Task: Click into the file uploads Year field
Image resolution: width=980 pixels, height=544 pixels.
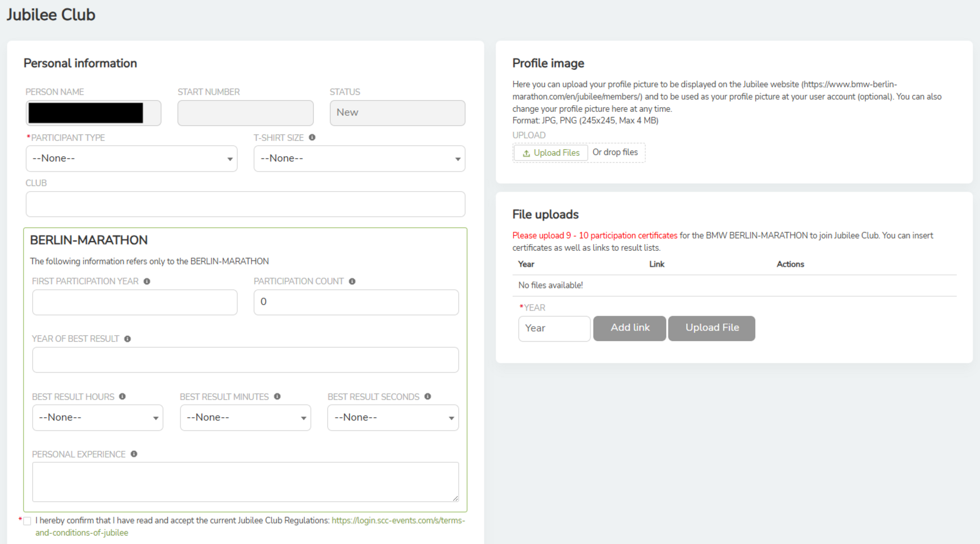Action: point(554,328)
